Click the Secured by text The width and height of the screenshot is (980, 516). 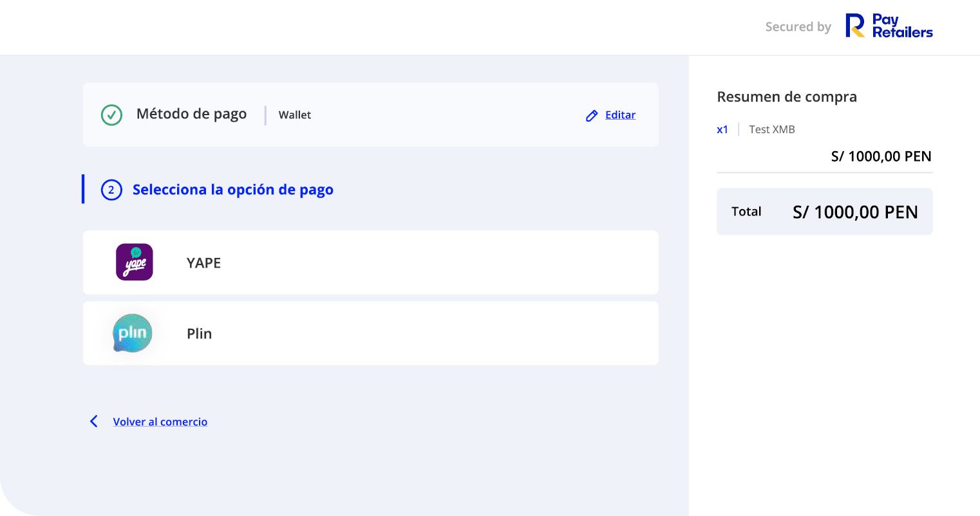click(x=798, y=27)
